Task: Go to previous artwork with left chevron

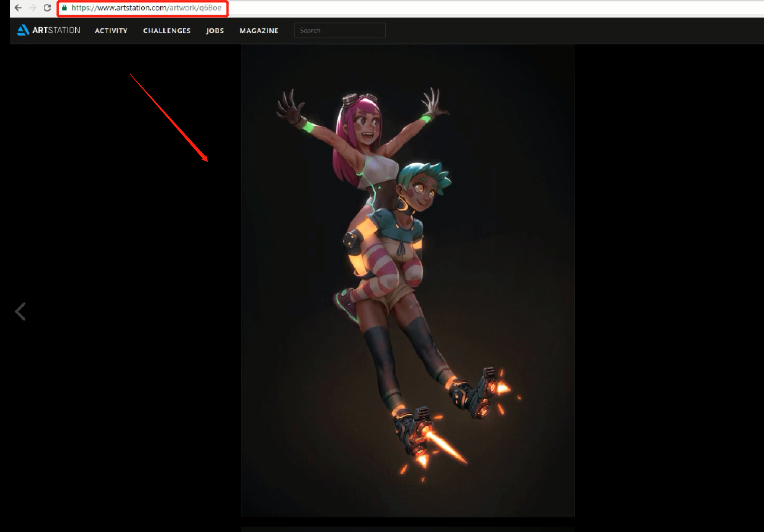Action: click(20, 311)
